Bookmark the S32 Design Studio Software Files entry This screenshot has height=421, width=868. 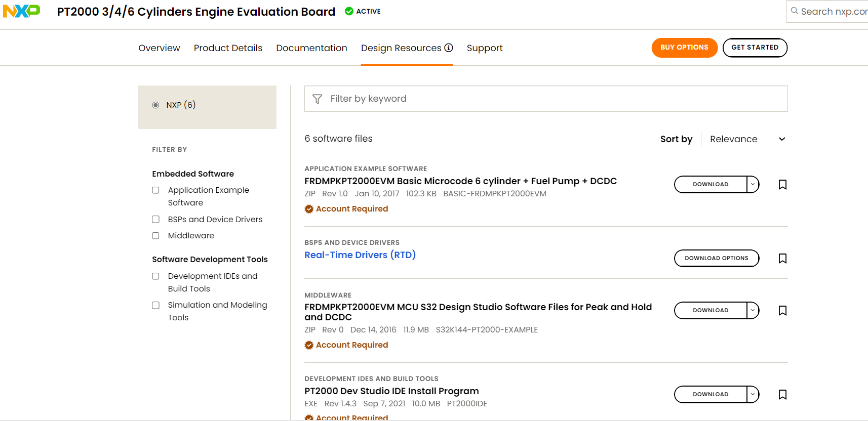782,311
